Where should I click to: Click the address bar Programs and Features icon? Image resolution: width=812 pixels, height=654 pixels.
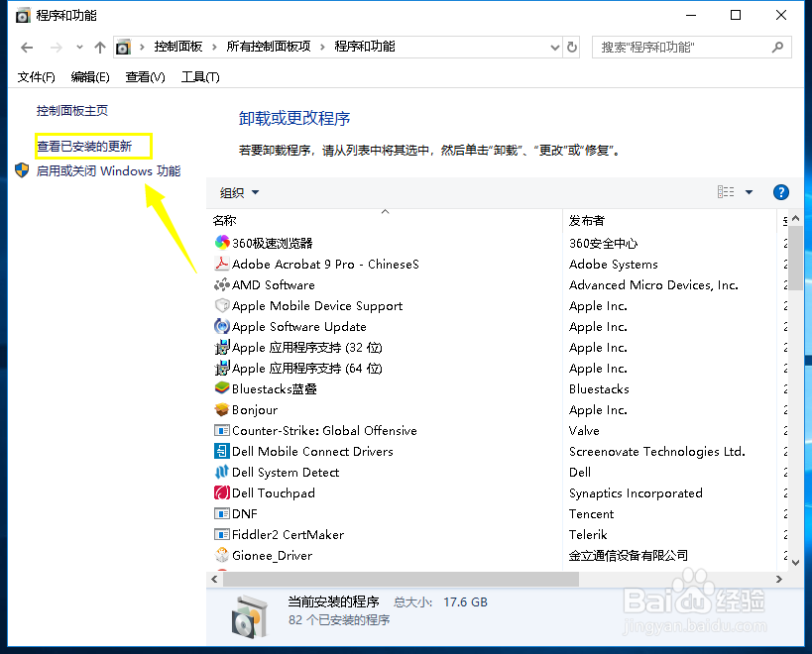pyautogui.click(x=123, y=48)
